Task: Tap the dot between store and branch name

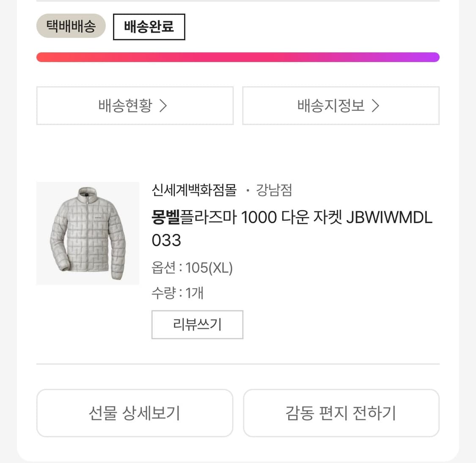Action: click(x=249, y=191)
